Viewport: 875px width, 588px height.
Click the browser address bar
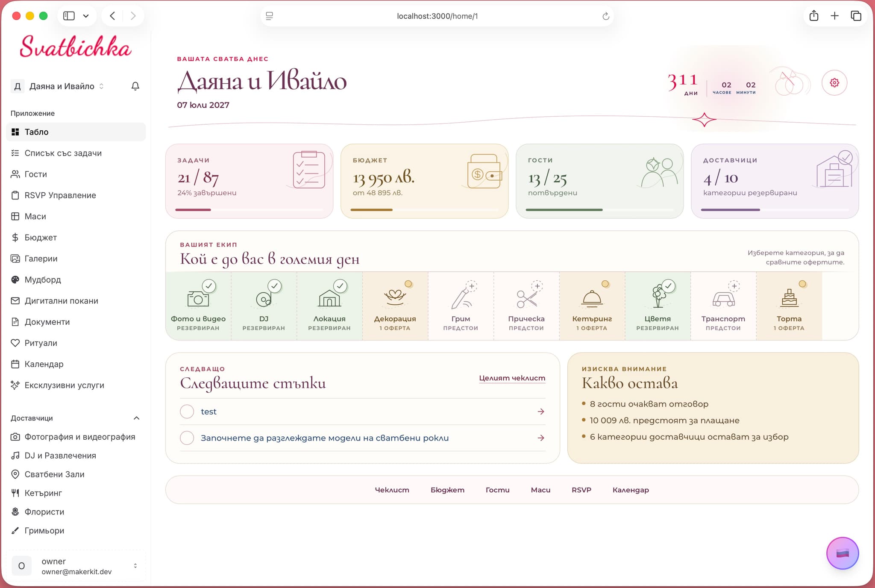pos(437,16)
